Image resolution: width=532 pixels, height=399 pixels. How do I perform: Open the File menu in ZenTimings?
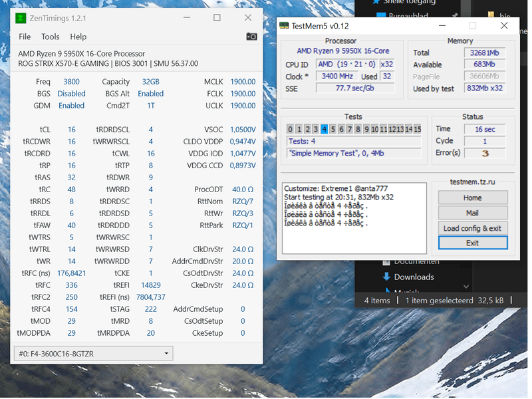[x=25, y=37]
